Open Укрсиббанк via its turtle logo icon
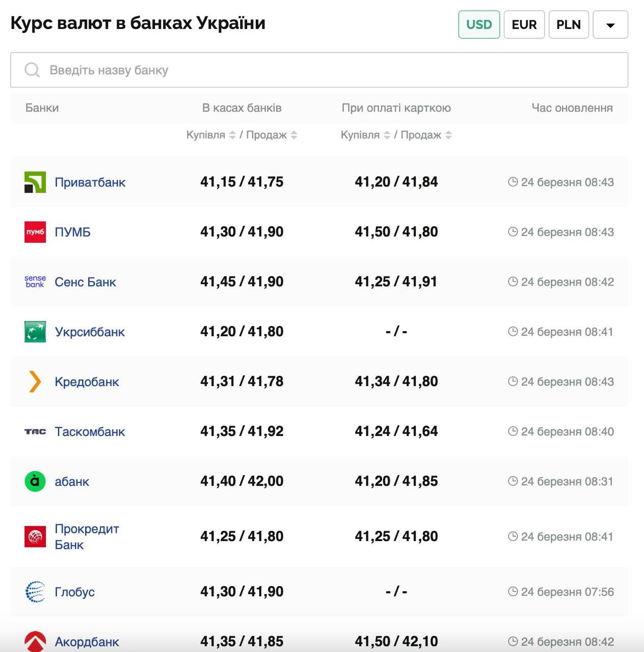The image size is (644, 652). 35,331
